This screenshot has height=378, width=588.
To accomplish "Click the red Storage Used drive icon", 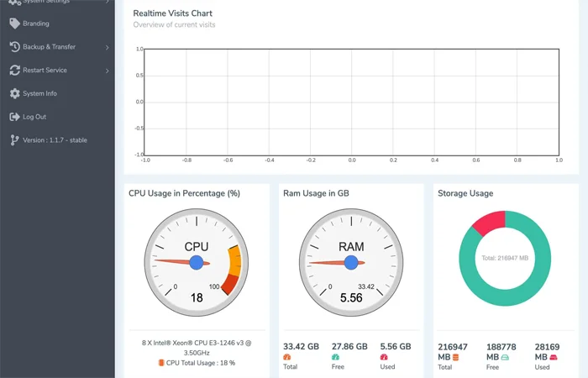I will coord(553,357).
